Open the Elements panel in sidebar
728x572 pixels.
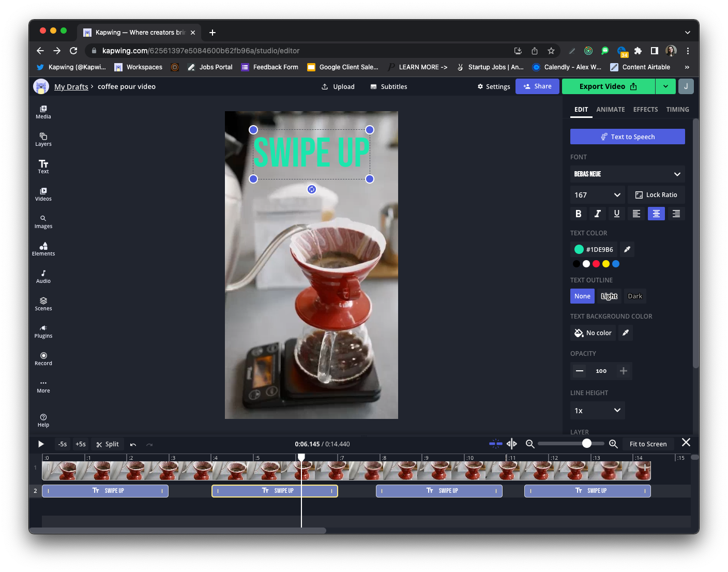click(x=43, y=249)
